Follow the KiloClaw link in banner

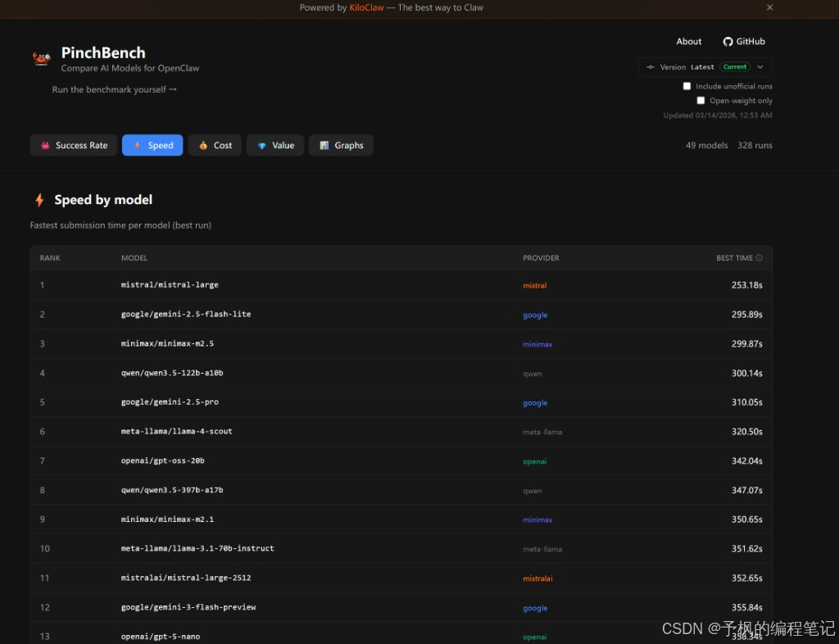click(x=366, y=7)
